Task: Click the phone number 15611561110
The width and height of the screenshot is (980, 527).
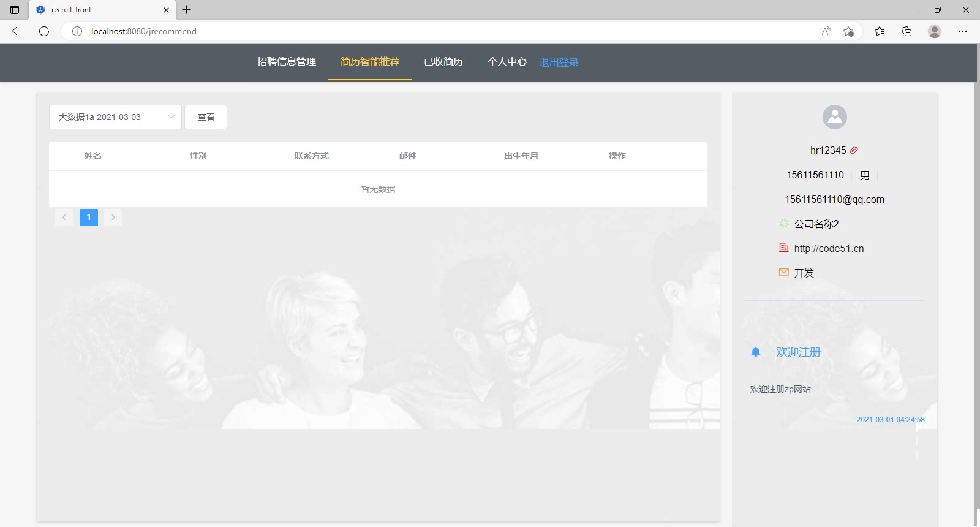Action: point(815,175)
